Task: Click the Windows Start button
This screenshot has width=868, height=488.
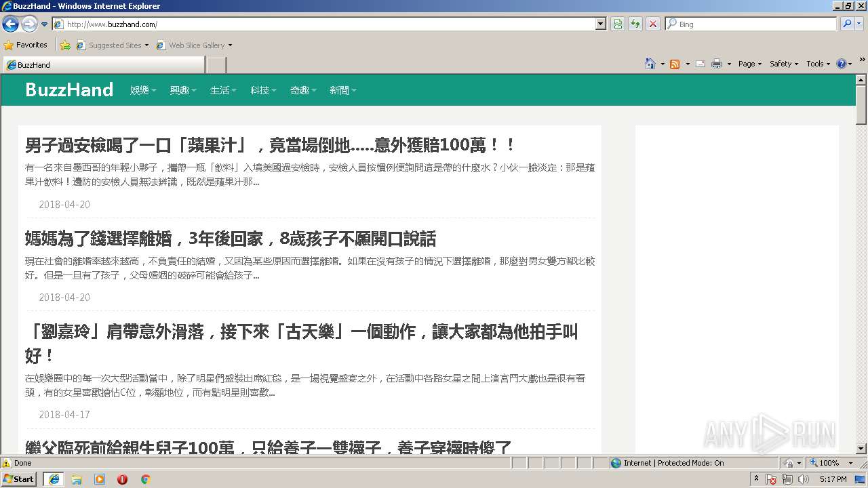Action: pos(19,479)
